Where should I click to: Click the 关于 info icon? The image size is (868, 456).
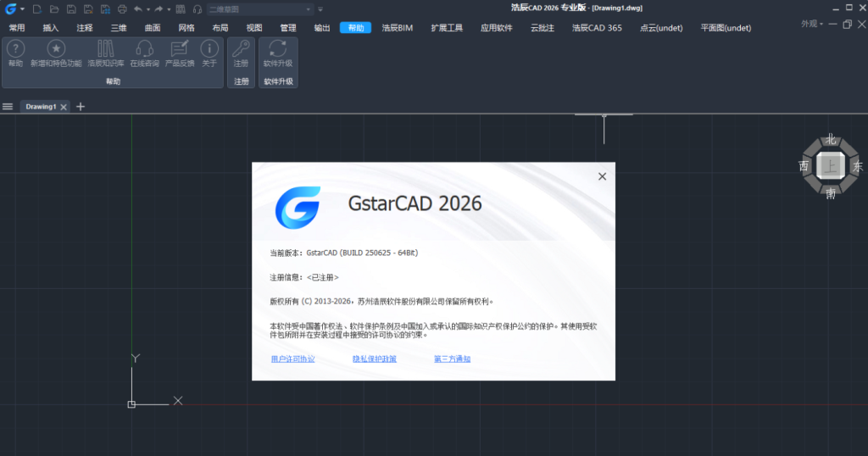pos(209,50)
